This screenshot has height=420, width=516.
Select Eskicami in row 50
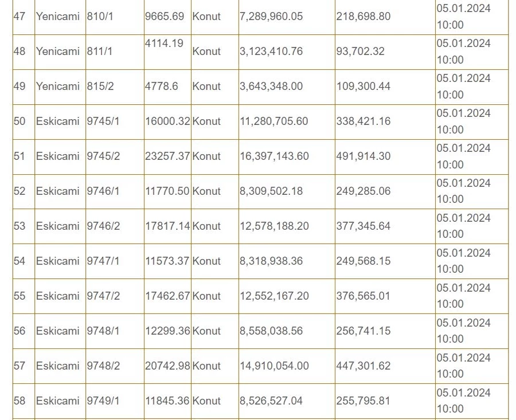point(57,121)
